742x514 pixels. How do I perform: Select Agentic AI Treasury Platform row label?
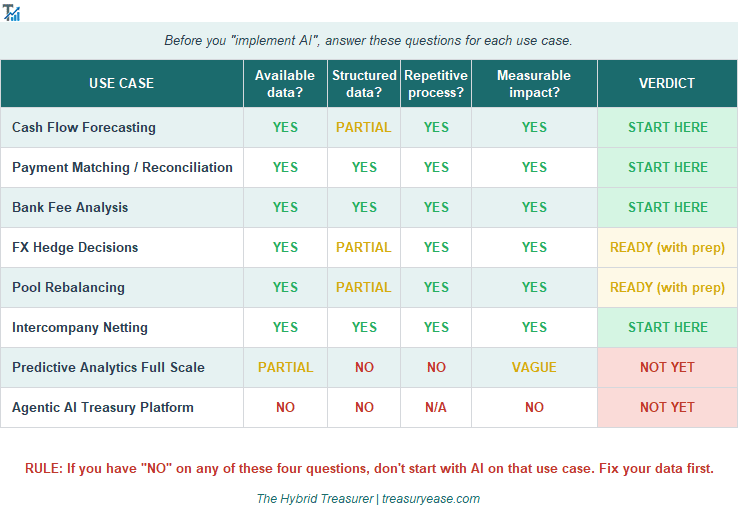[x=103, y=407]
